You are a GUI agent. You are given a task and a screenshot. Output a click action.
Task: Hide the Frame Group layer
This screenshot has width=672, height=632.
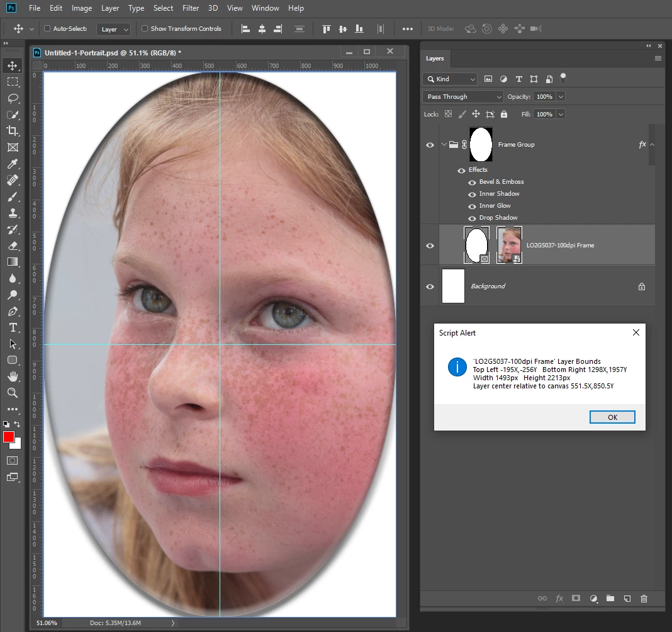430,145
